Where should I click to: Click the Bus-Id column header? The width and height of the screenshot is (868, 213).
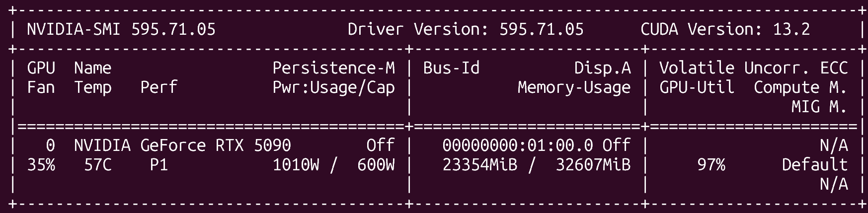coord(451,68)
